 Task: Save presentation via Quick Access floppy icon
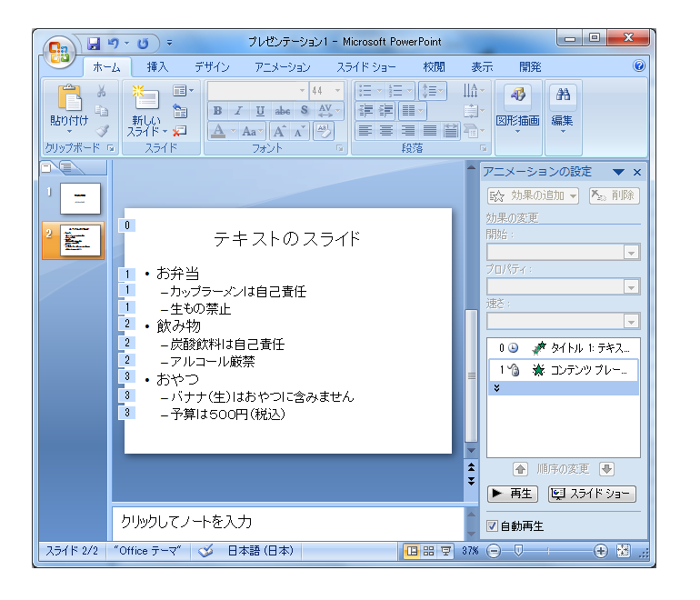tap(93, 43)
